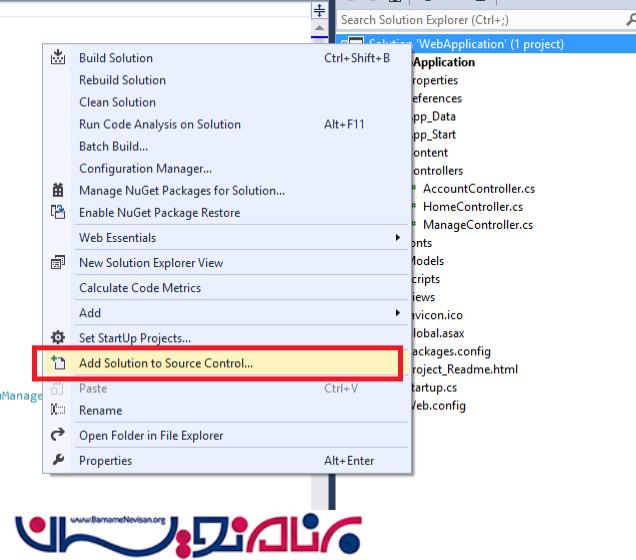Click the editor split-window handle icon

click(x=320, y=10)
